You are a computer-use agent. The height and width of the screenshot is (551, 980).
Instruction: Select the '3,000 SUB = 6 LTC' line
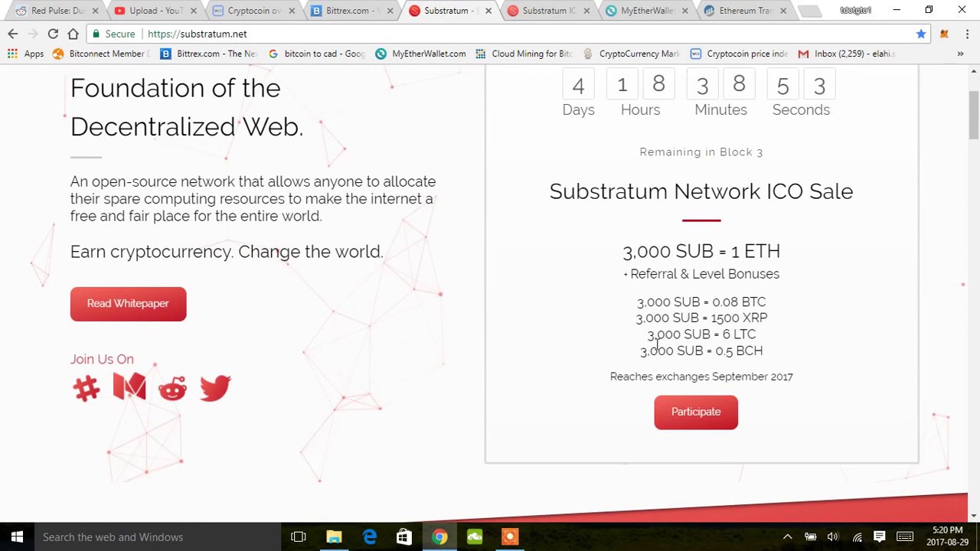[x=701, y=334]
